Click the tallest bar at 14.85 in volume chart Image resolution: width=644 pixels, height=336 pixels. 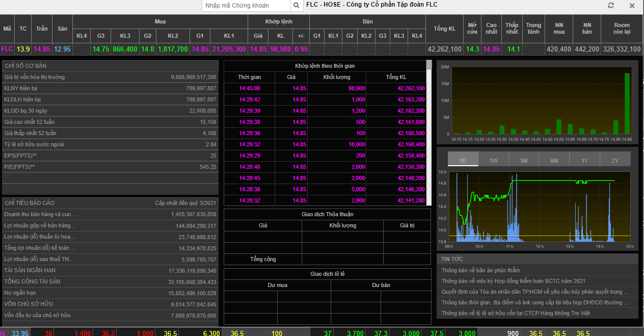tap(627, 104)
